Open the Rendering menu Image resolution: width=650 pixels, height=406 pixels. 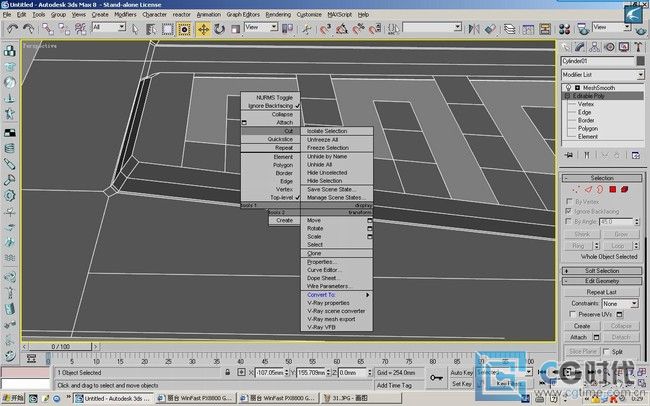tap(278, 15)
